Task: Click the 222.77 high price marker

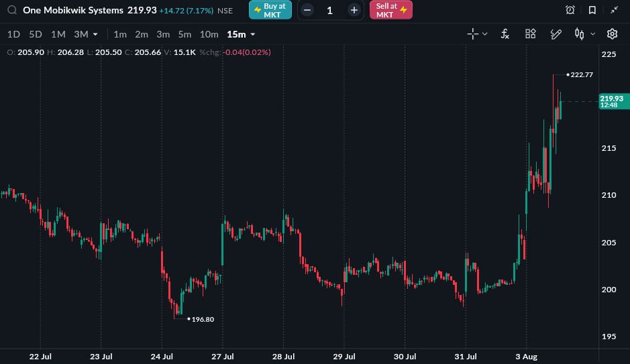Action: [582, 74]
